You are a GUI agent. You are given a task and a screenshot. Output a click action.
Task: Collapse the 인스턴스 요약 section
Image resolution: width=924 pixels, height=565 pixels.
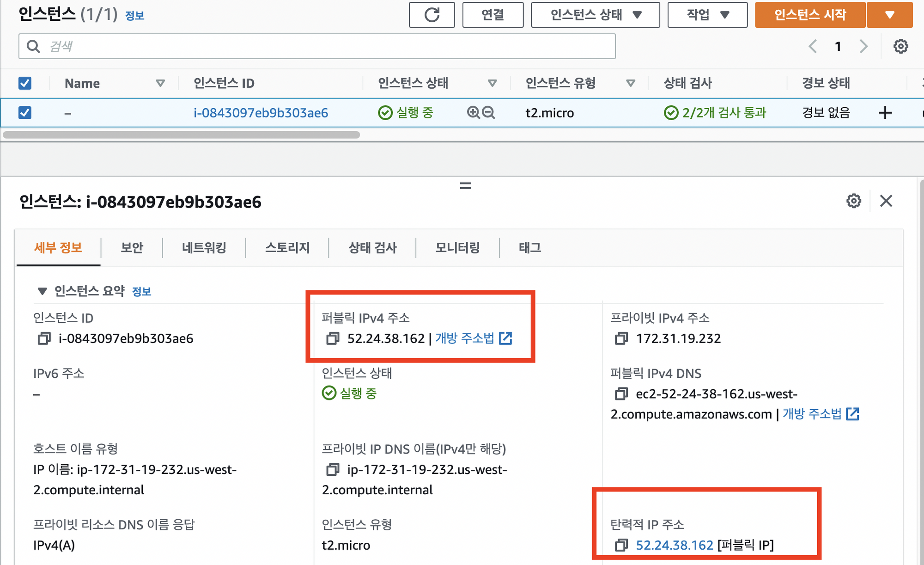tap(43, 291)
